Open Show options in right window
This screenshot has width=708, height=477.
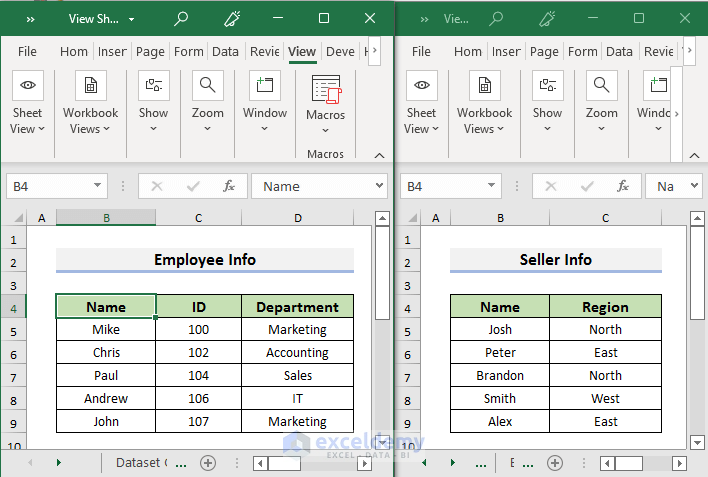click(x=547, y=102)
